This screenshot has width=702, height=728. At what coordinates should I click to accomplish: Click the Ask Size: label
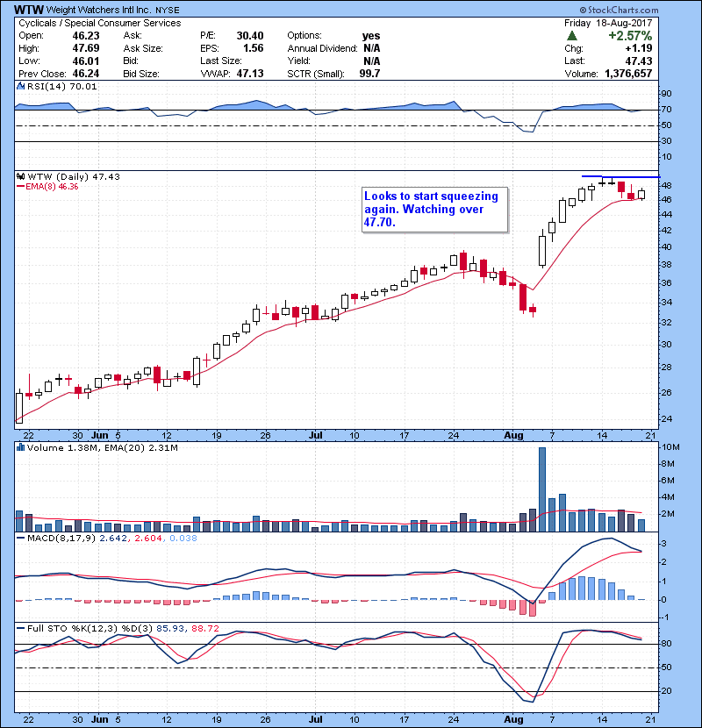(x=143, y=48)
